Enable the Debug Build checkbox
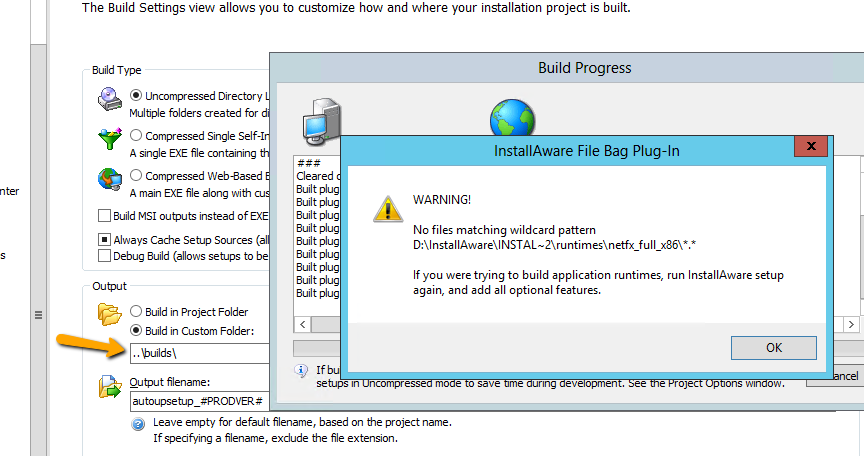Screen dimensions: 864x456 [x=104, y=256]
